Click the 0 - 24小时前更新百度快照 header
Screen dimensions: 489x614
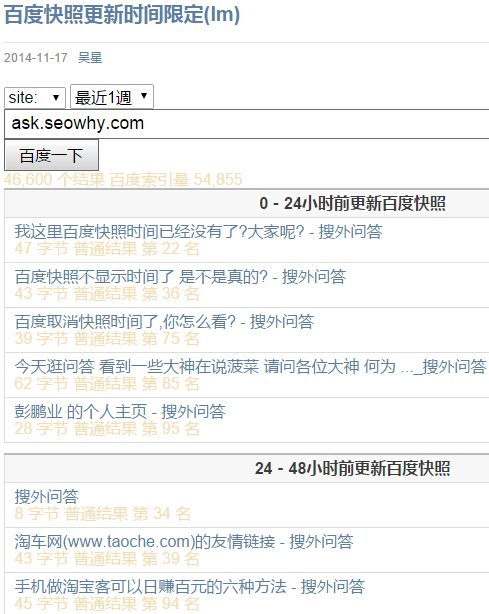coord(352,204)
